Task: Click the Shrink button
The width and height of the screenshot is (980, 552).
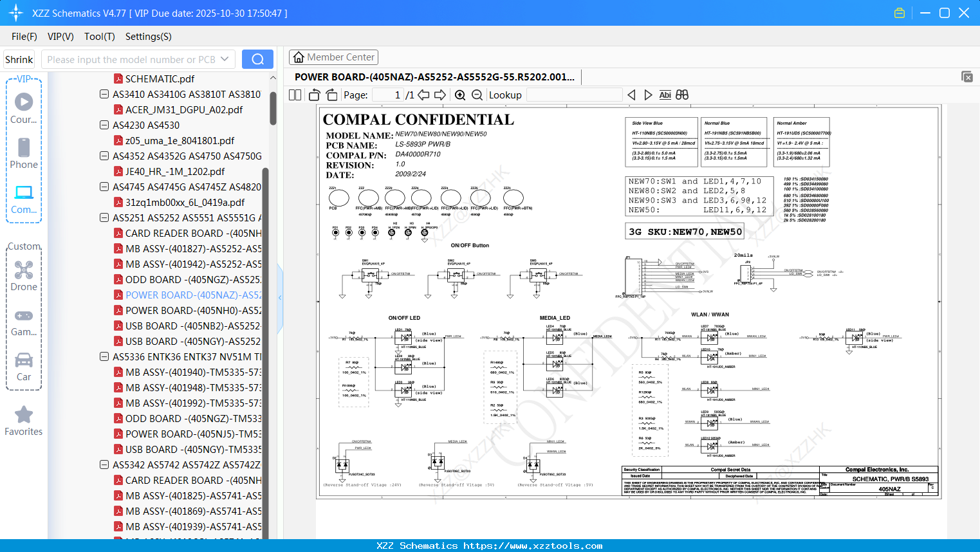Action: [19, 59]
